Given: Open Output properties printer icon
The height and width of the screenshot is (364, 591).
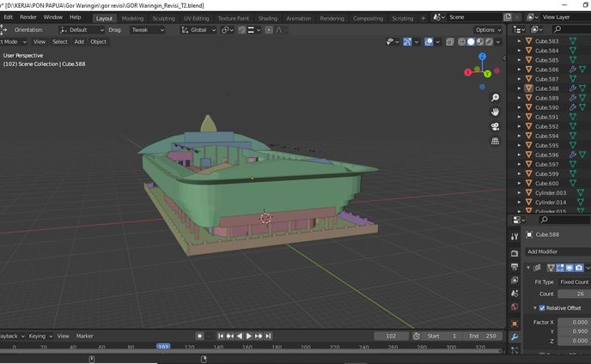Looking at the screenshot, I should pos(515,267).
